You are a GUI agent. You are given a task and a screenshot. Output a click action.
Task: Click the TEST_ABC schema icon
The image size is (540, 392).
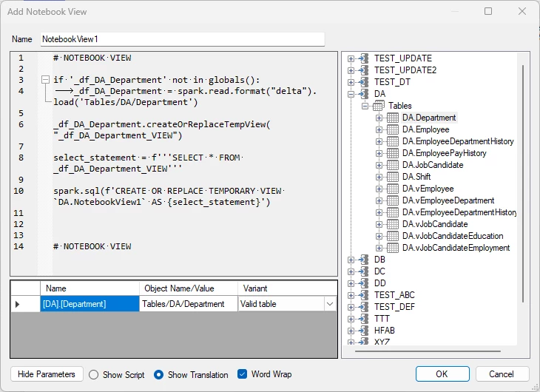tap(363, 295)
